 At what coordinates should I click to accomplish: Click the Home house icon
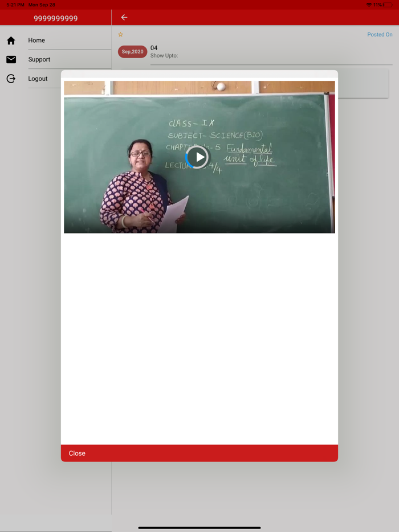(11, 40)
